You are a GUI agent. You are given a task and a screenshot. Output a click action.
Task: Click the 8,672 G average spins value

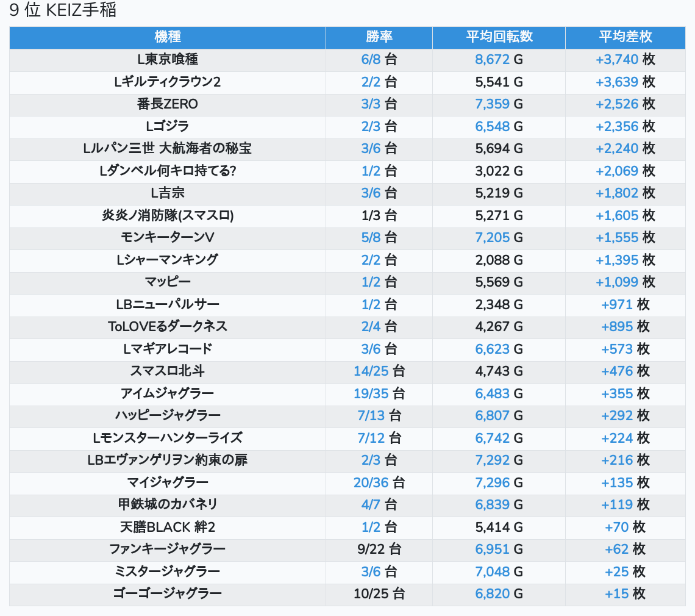pyautogui.click(x=499, y=59)
